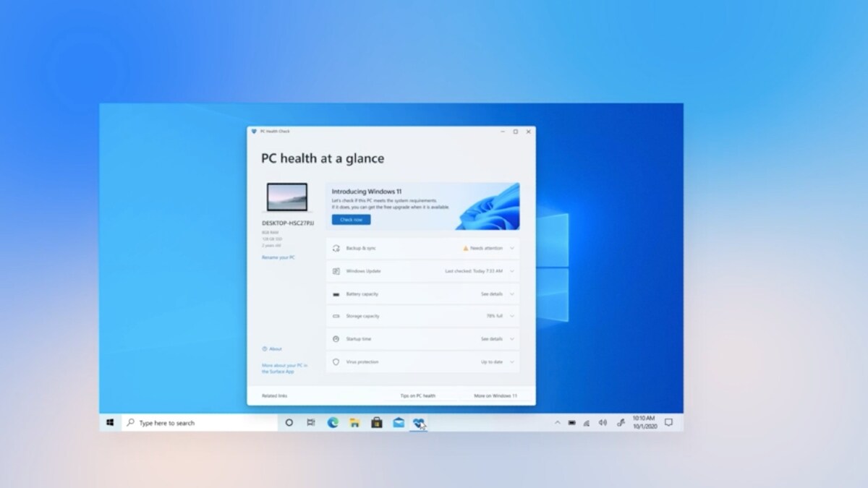Open the Mail app from the taskbar
Viewport: 868px width, 488px height.
398,423
